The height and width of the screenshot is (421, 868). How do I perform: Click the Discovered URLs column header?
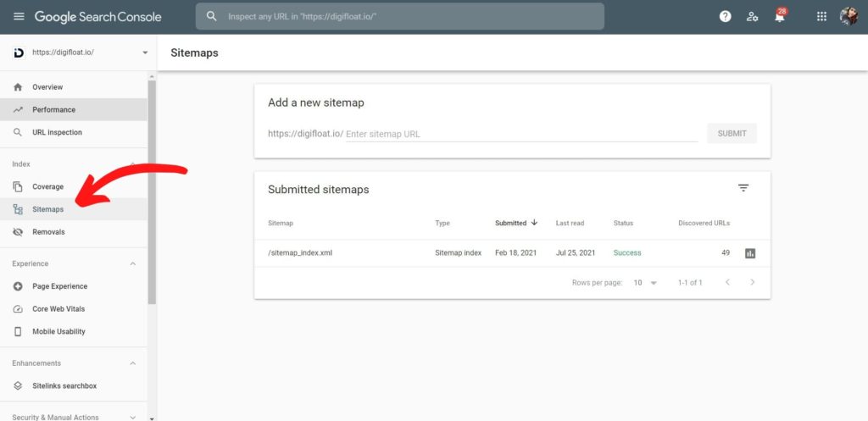[704, 223]
